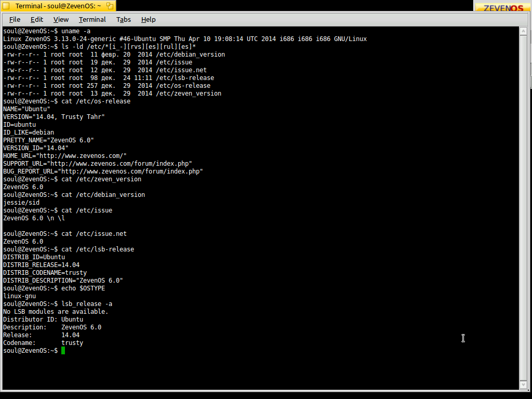Click the /etc/os-release listing row
This screenshot has width=532, height=399.
coord(107,86)
